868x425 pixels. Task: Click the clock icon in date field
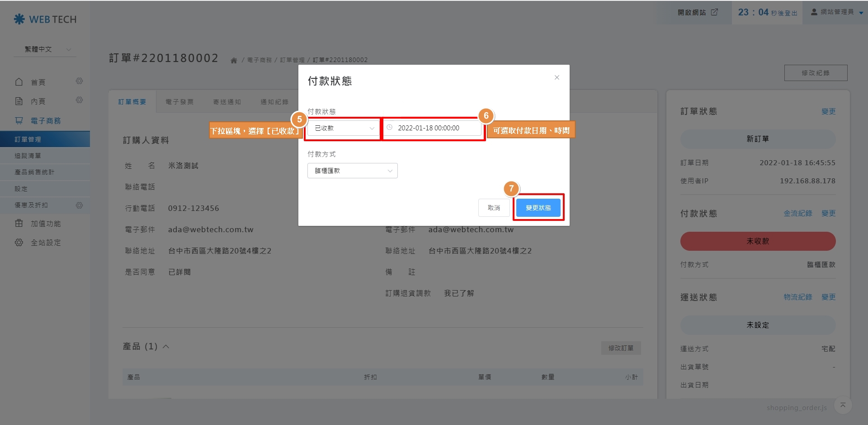pos(390,128)
